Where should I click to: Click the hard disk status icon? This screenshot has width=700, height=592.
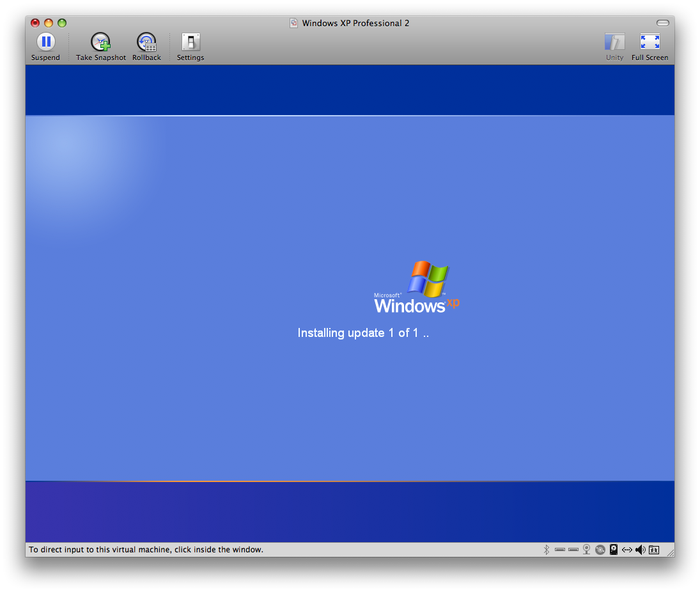614,550
